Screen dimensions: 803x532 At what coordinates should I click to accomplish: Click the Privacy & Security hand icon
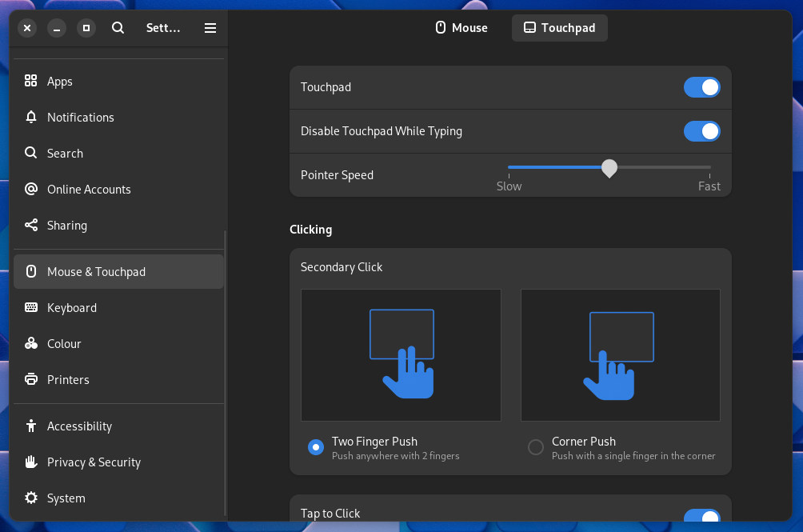[x=30, y=462]
